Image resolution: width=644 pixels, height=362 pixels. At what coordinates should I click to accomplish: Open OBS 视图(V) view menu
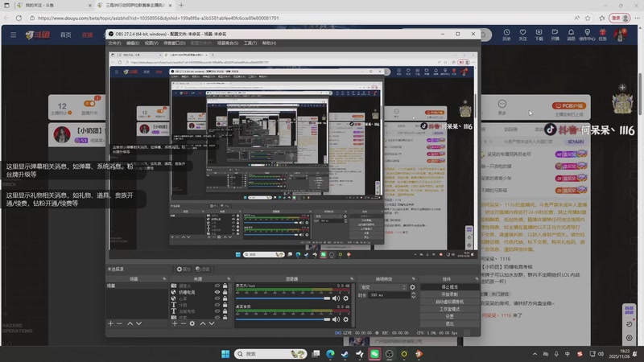151,43
